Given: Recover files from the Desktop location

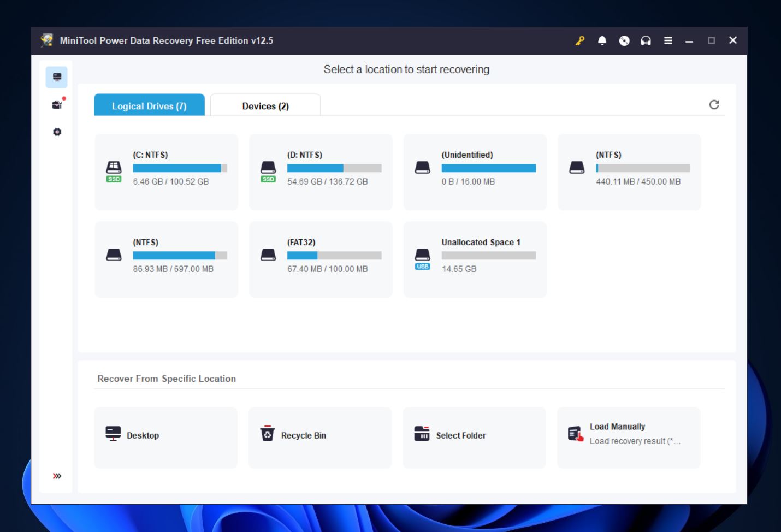Looking at the screenshot, I should click(165, 437).
